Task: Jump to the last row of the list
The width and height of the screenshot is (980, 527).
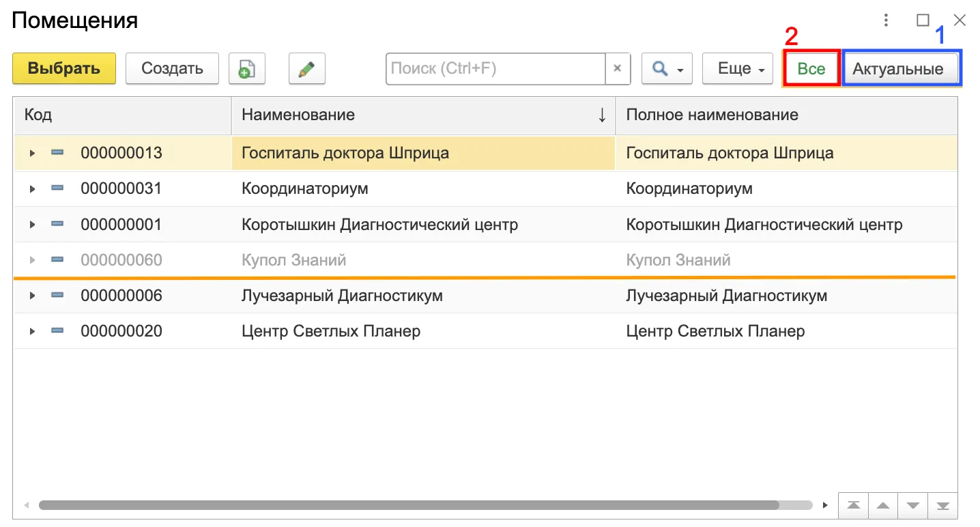Action: (x=943, y=506)
